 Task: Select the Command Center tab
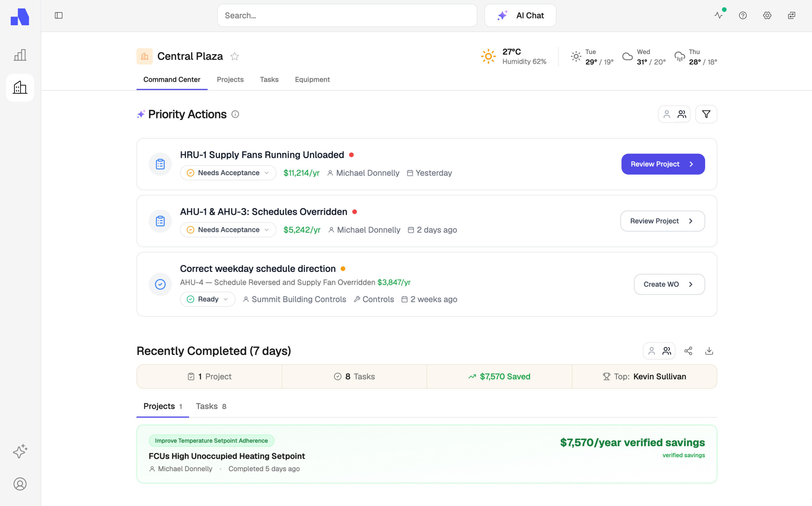(x=172, y=79)
